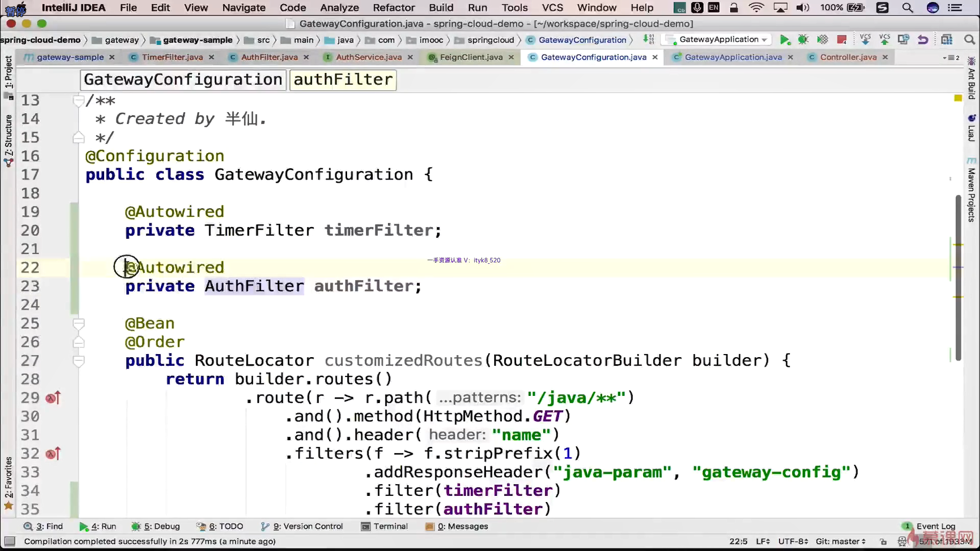This screenshot has width=980, height=551.
Task: Stop the running process with the red square
Action: tap(842, 40)
